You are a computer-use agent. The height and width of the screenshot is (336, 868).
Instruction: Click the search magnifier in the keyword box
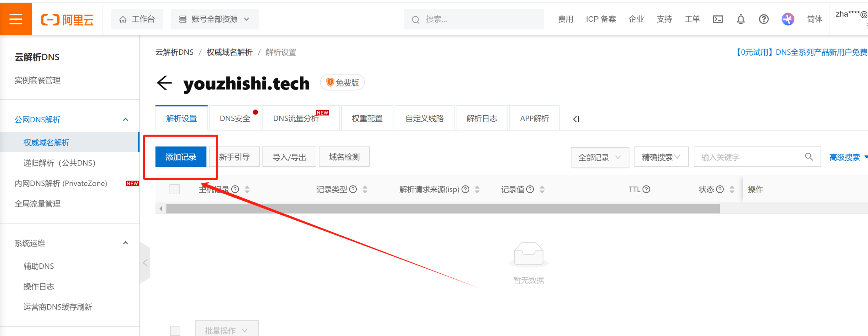click(x=809, y=157)
